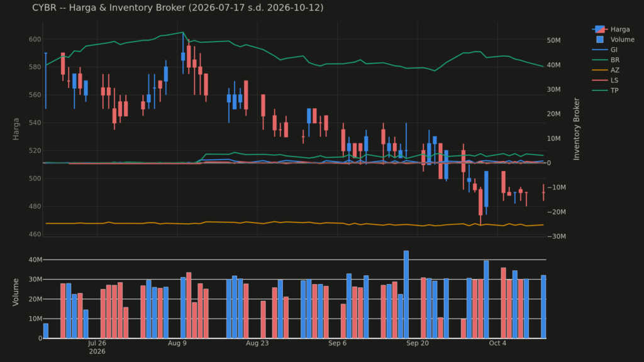Click the 40M volume tick label
This screenshot has width=644, height=362.
(x=35, y=260)
